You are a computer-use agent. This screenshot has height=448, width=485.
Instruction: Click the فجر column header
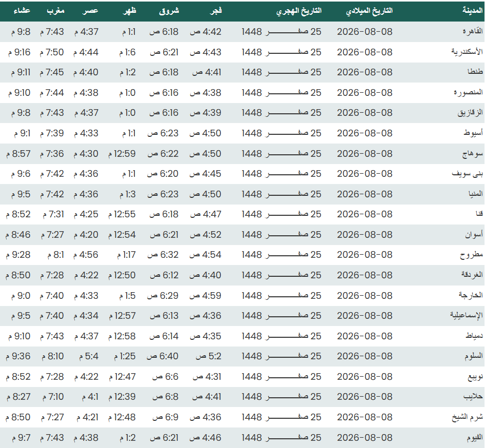[216, 11]
